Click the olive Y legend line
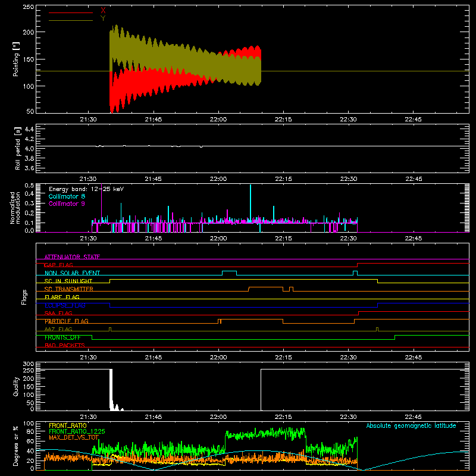Screen dimensions: 476x476 click(x=71, y=21)
